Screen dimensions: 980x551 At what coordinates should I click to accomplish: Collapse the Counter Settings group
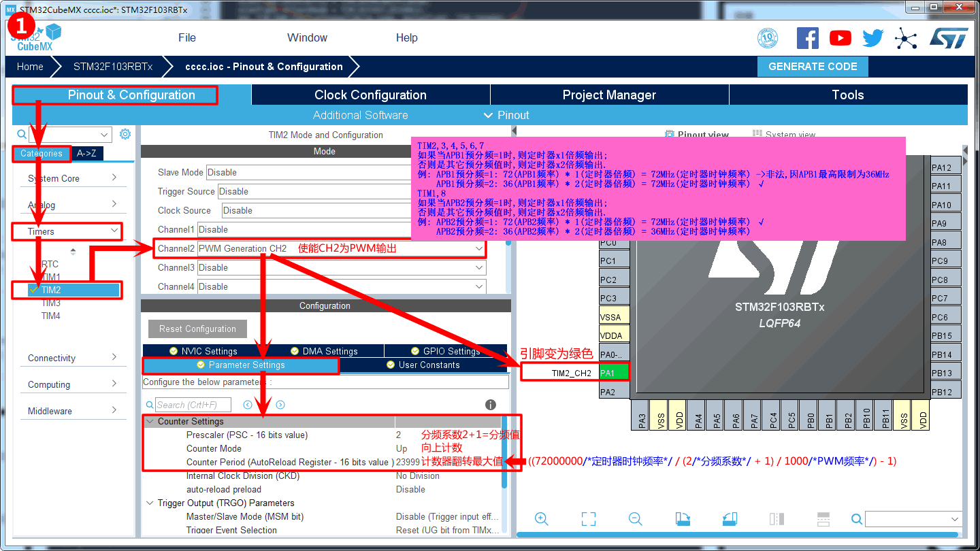pyautogui.click(x=150, y=422)
